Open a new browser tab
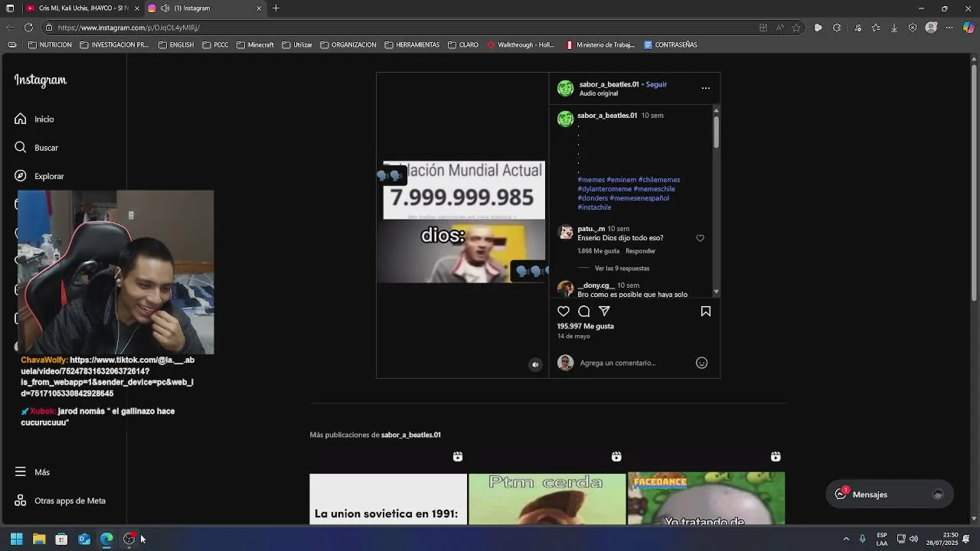The image size is (980, 551). [276, 8]
